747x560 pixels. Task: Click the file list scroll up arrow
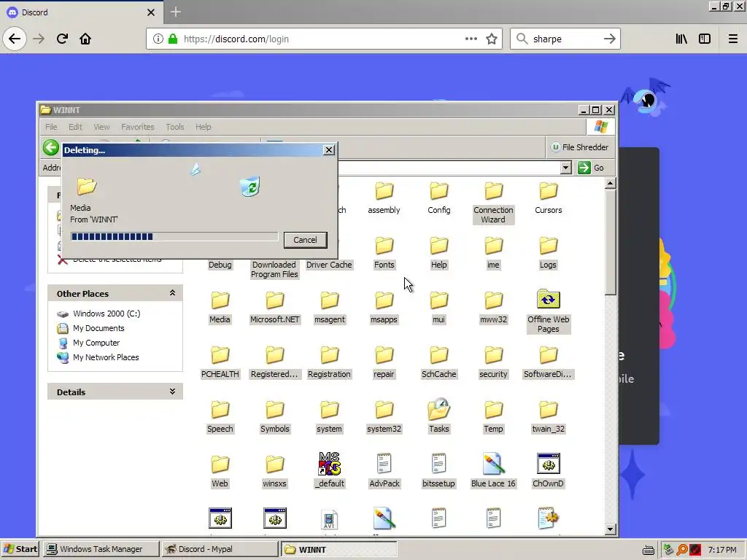pyautogui.click(x=611, y=183)
